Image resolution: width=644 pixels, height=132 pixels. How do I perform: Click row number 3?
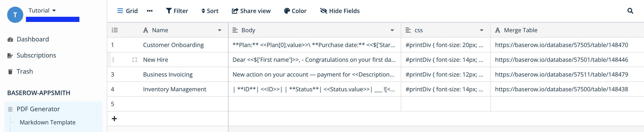112,75
